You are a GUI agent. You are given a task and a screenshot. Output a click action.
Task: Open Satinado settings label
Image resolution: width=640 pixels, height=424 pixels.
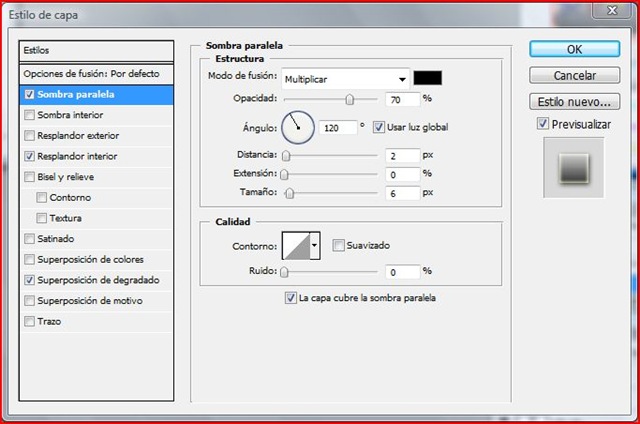[x=56, y=239]
